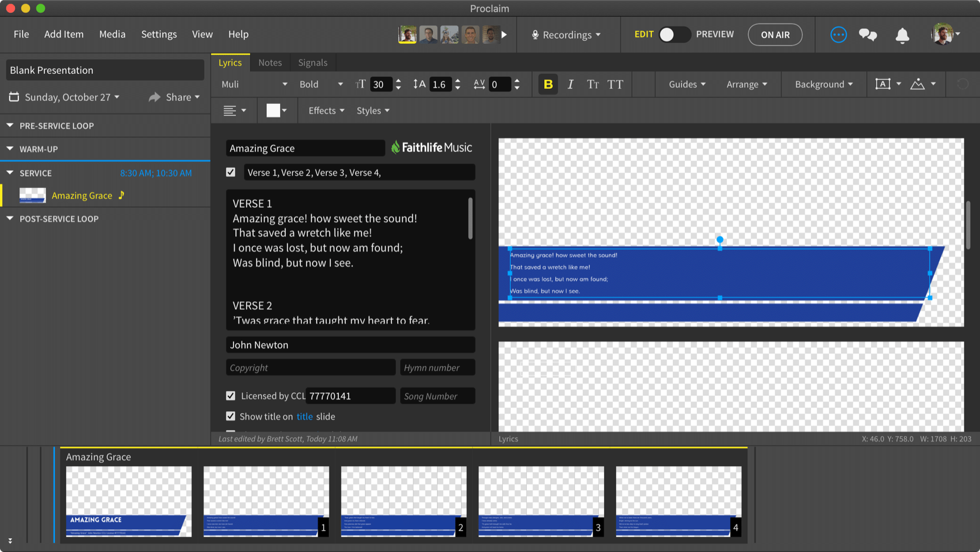The height and width of the screenshot is (552, 980).
Task: Click the calendar icon beside the date
Action: tap(14, 97)
